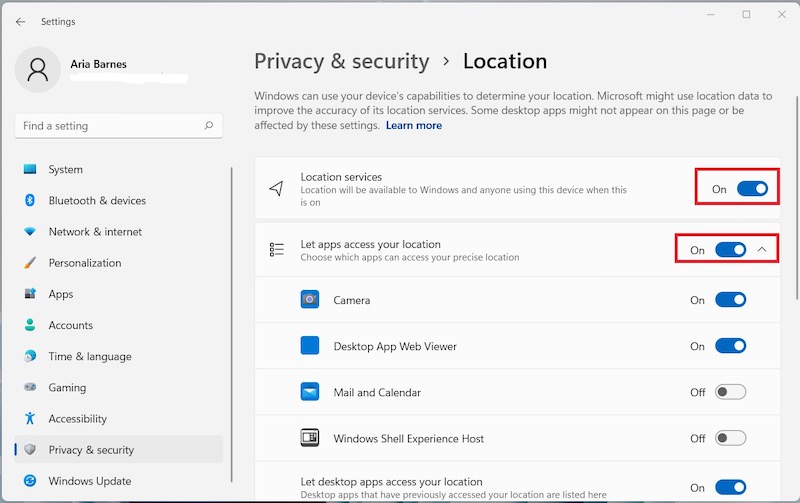The width and height of the screenshot is (800, 503).
Task: Toggle off Let apps access your location
Action: [x=731, y=249]
